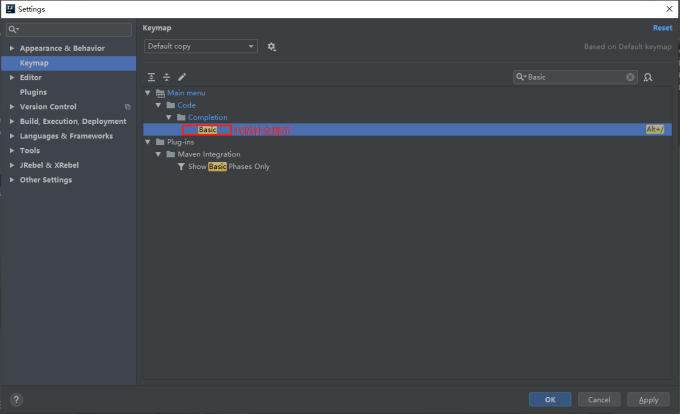
Task: Click the Code tree label
Action: tap(187, 105)
